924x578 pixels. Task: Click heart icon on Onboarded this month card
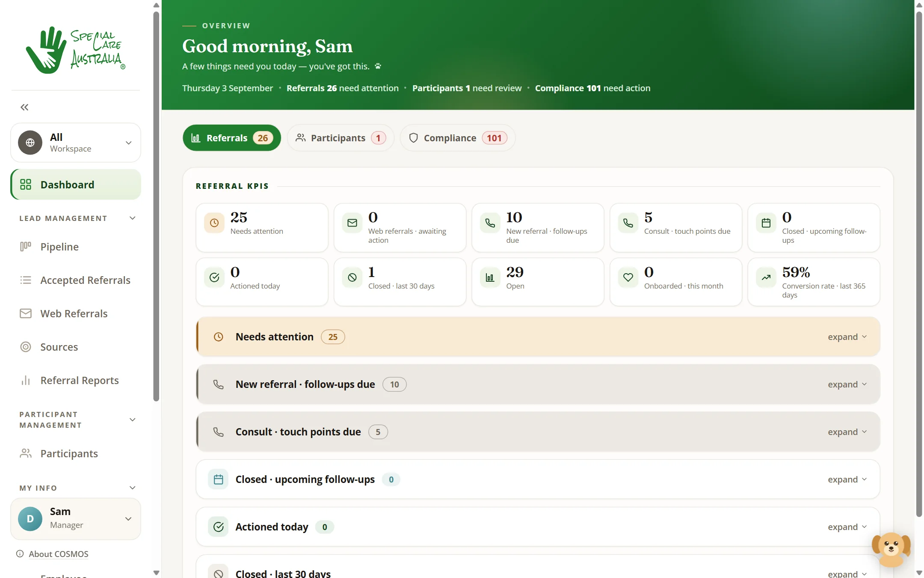pyautogui.click(x=628, y=277)
